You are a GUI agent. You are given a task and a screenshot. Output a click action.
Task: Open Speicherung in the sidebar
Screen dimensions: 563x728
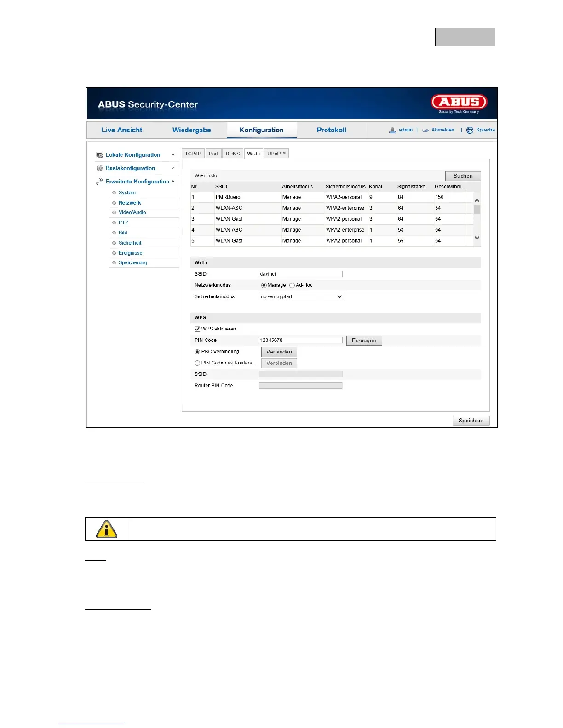click(x=133, y=263)
